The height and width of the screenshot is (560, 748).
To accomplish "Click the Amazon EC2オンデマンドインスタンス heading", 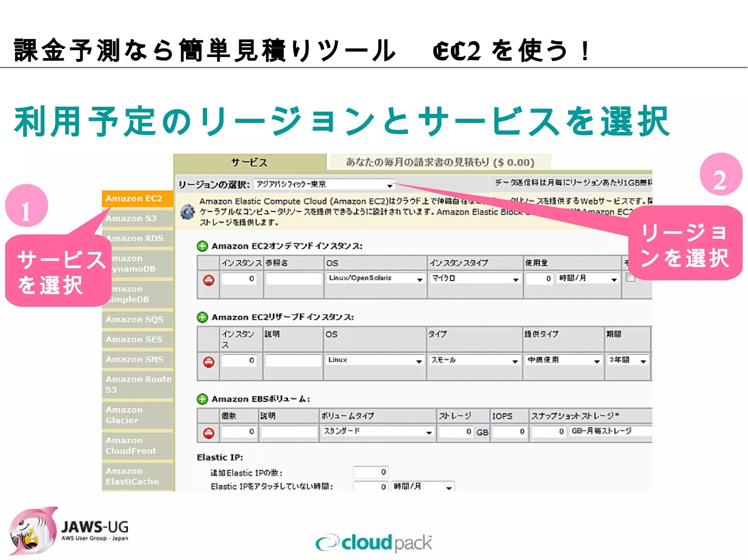I will [x=287, y=246].
